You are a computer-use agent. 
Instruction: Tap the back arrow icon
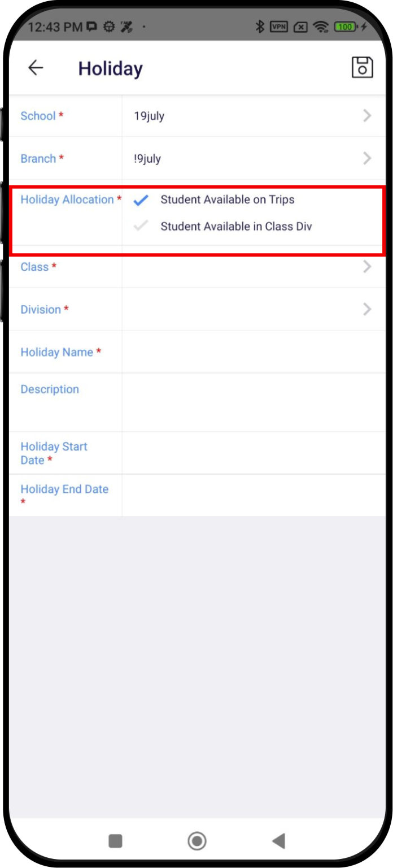36,68
